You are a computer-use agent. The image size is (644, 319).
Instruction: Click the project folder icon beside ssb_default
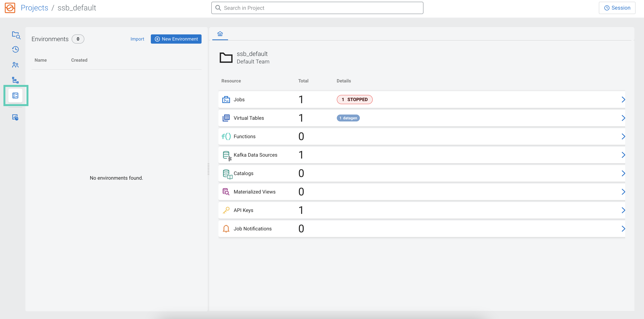tap(226, 57)
